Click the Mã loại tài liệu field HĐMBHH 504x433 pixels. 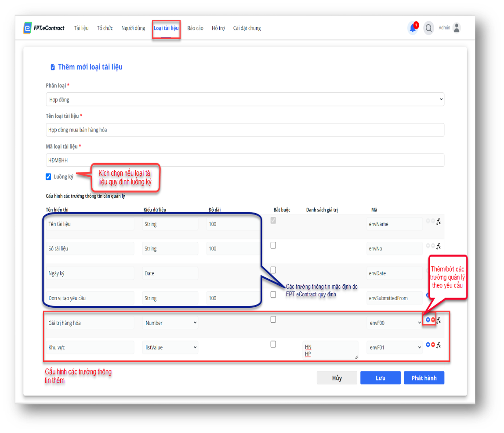click(245, 160)
